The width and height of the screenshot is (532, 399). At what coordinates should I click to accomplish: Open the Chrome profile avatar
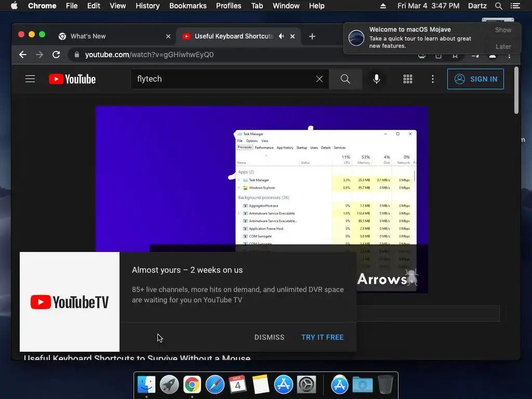pos(493,56)
